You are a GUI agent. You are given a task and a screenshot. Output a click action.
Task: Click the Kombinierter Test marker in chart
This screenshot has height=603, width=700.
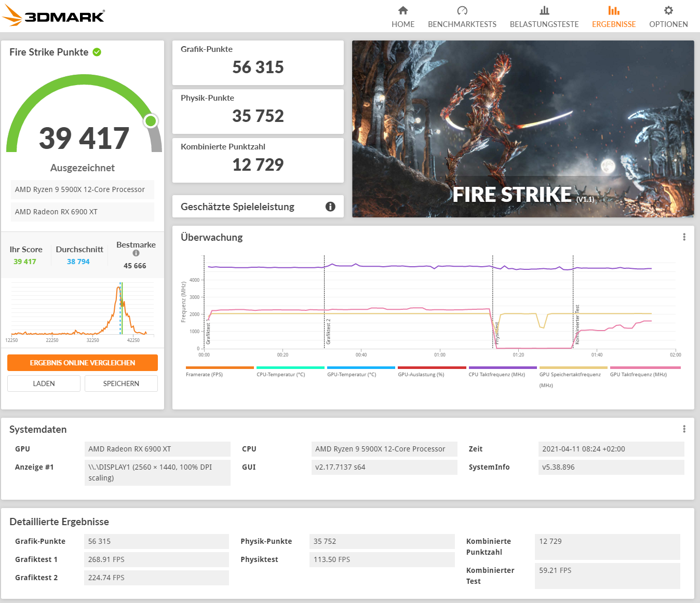(x=577, y=325)
